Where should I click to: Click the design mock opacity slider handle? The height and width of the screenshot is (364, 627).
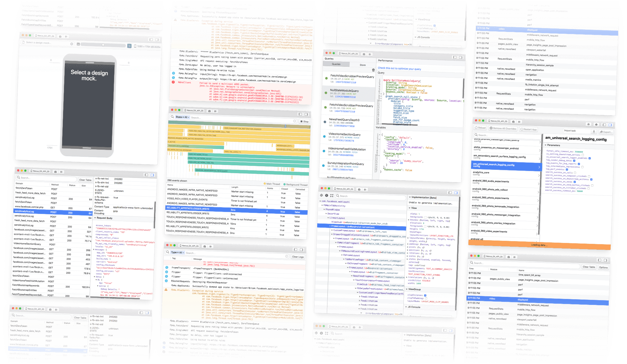103,45
